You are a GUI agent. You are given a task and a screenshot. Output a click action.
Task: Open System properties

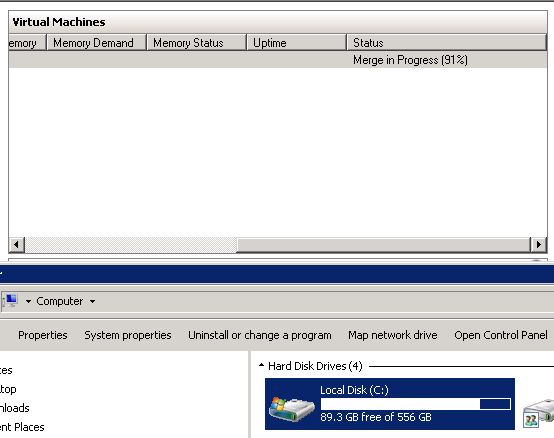point(128,335)
